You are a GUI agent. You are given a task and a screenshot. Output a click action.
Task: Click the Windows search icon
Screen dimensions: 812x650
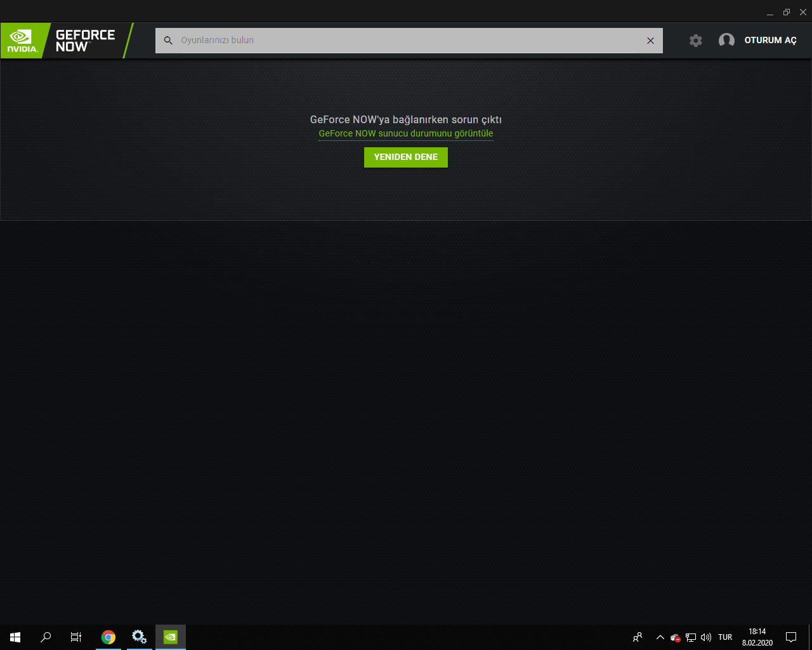tap(45, 637)
